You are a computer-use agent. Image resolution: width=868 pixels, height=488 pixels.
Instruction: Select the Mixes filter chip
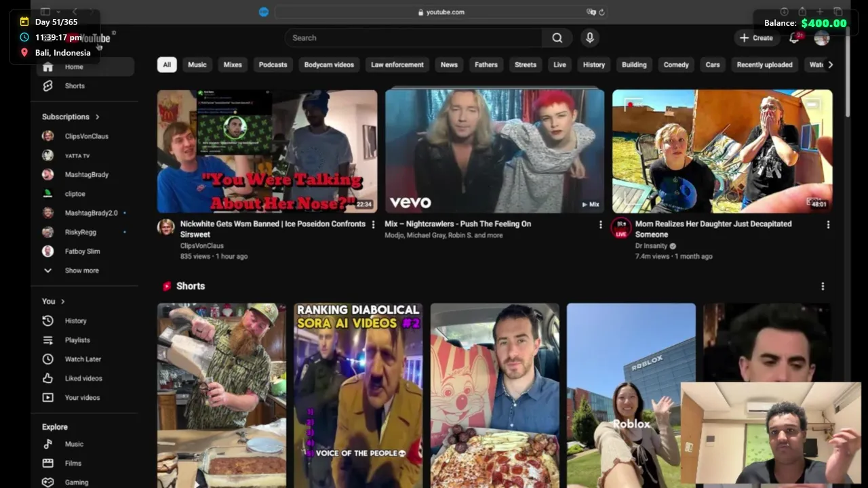point(233,65)
